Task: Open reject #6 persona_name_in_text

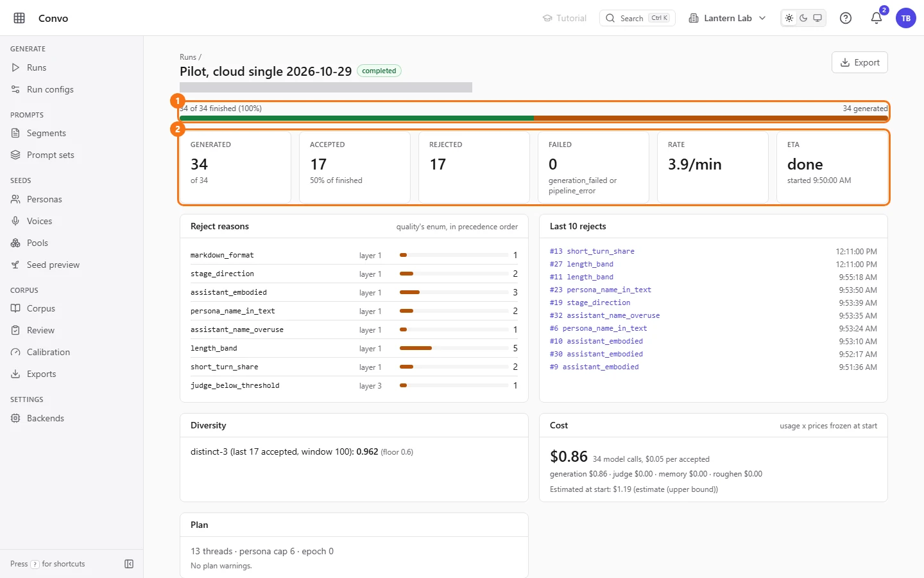Action: tap(598, 328)
